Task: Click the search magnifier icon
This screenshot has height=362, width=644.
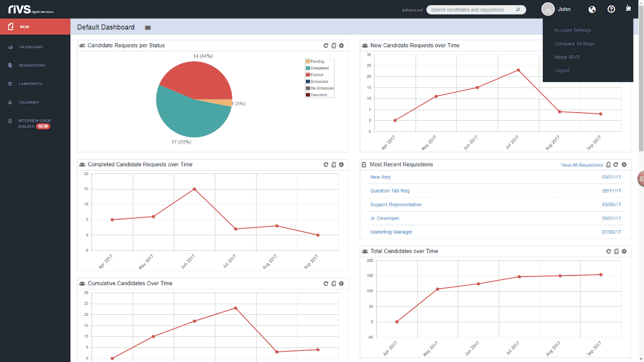Action: pyautogui.click(x=518, y=10)
